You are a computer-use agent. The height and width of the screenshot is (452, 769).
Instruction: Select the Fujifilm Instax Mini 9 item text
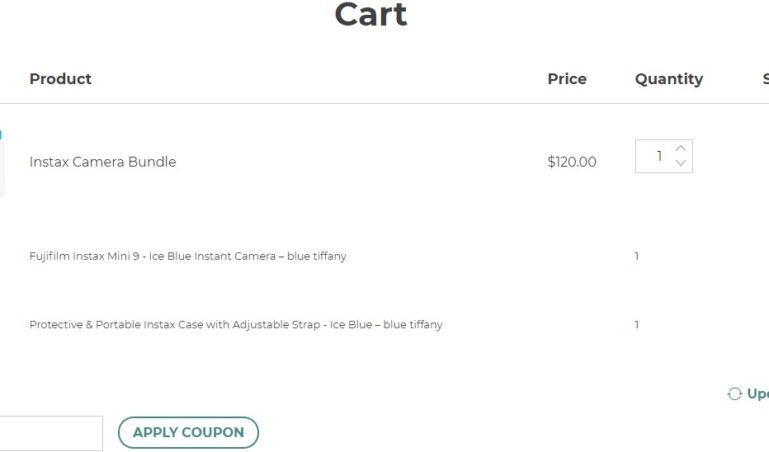188,256
